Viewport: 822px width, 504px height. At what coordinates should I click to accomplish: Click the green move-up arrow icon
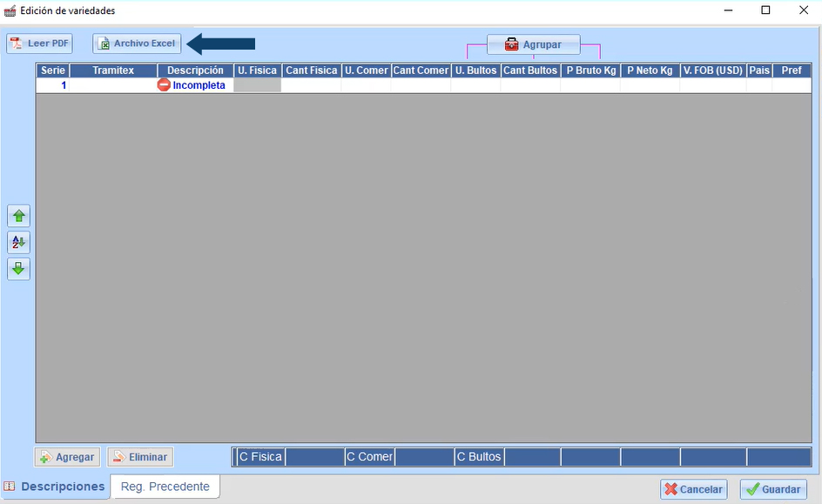[x=17, y=215]
